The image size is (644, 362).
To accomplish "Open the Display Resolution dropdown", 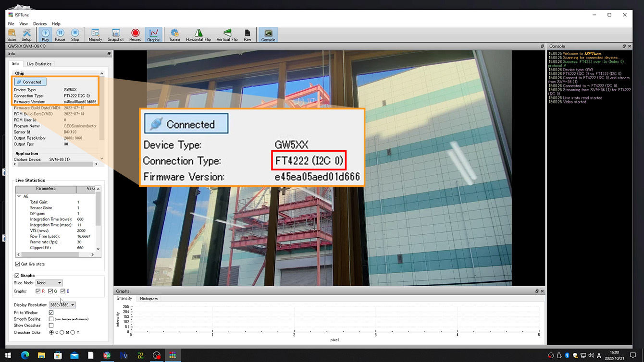I will 62,305.
